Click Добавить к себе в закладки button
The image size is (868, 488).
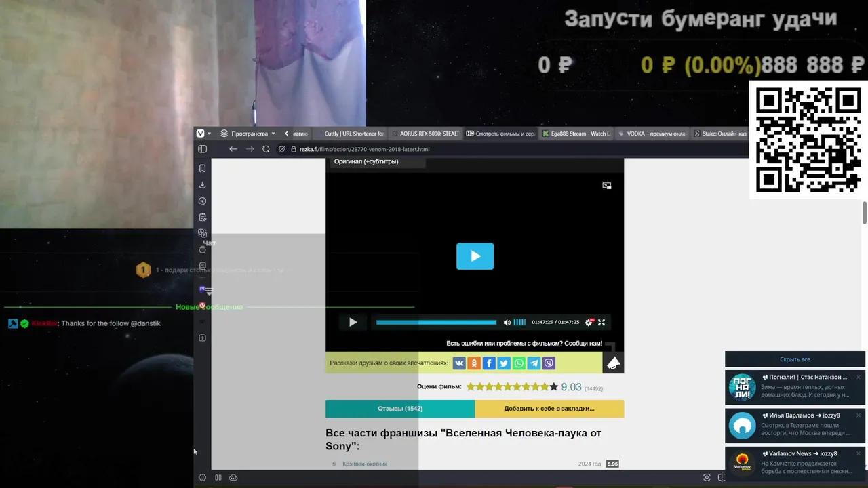click(549, 409)
